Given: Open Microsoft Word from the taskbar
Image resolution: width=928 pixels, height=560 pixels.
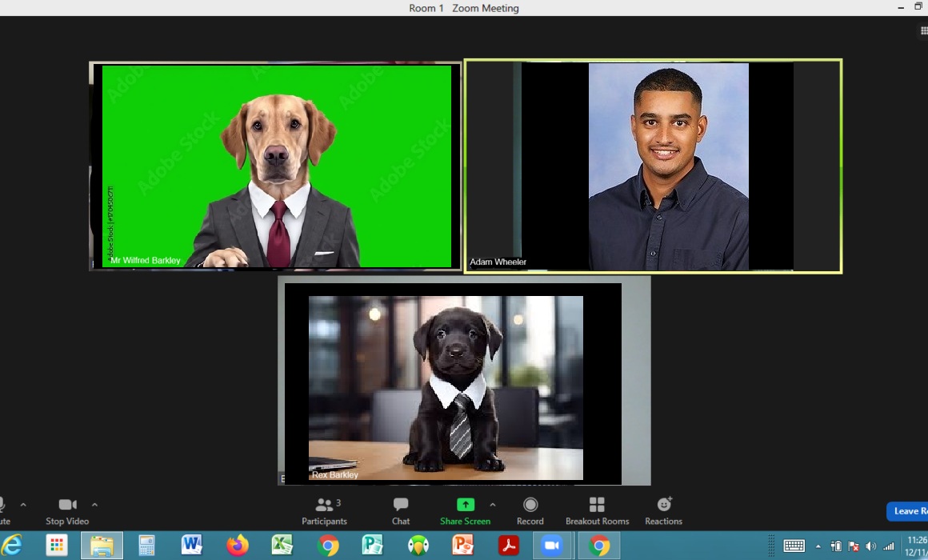Looking at the screenshot, I should click(x=192, y=546).
